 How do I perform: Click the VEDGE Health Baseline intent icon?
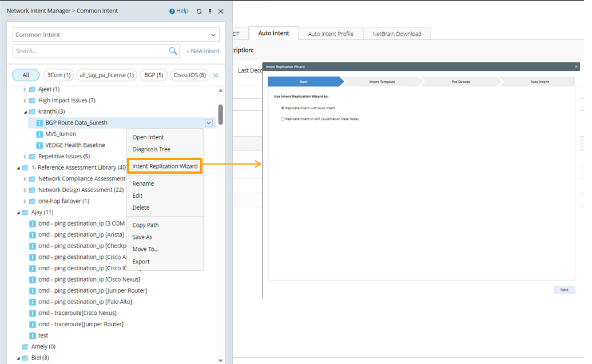point(39,145)
